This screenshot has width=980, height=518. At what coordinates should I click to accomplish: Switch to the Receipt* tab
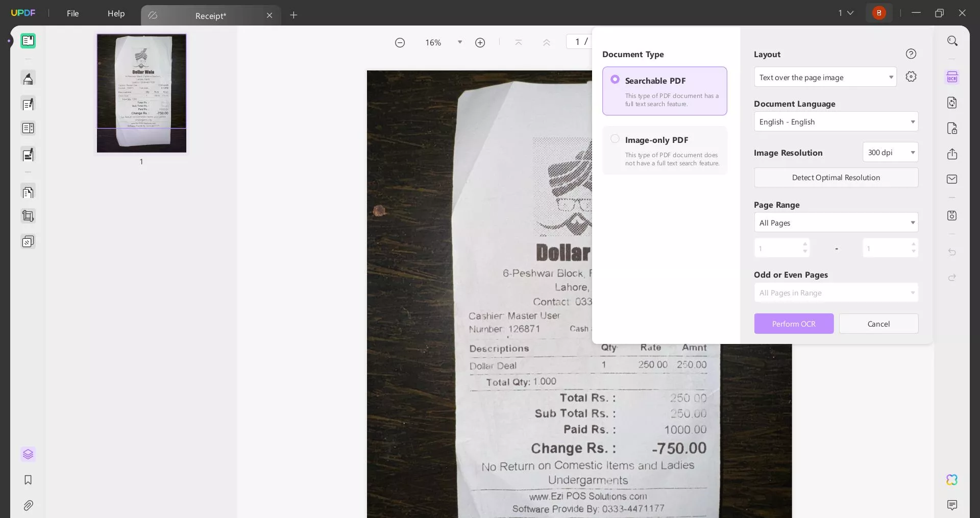211,16
